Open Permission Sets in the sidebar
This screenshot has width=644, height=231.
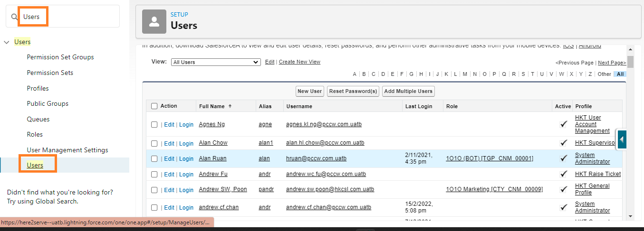coord(50,73)
